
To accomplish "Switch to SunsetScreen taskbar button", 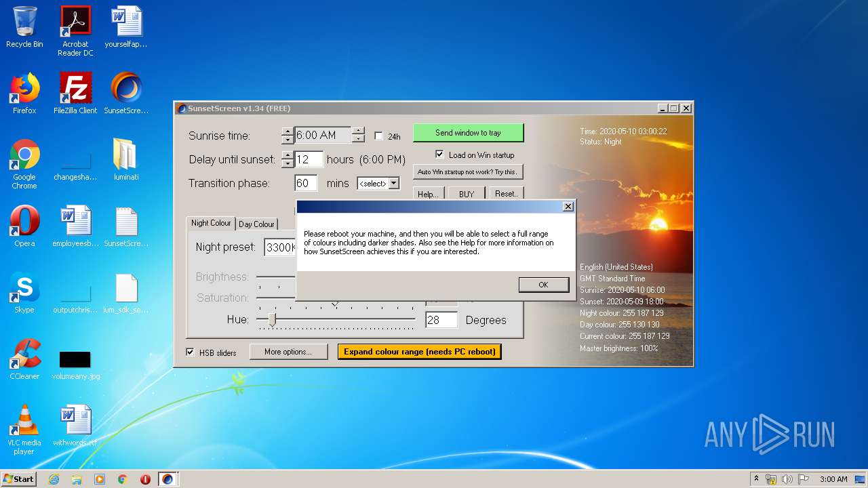I will click(x=167, y=479).
